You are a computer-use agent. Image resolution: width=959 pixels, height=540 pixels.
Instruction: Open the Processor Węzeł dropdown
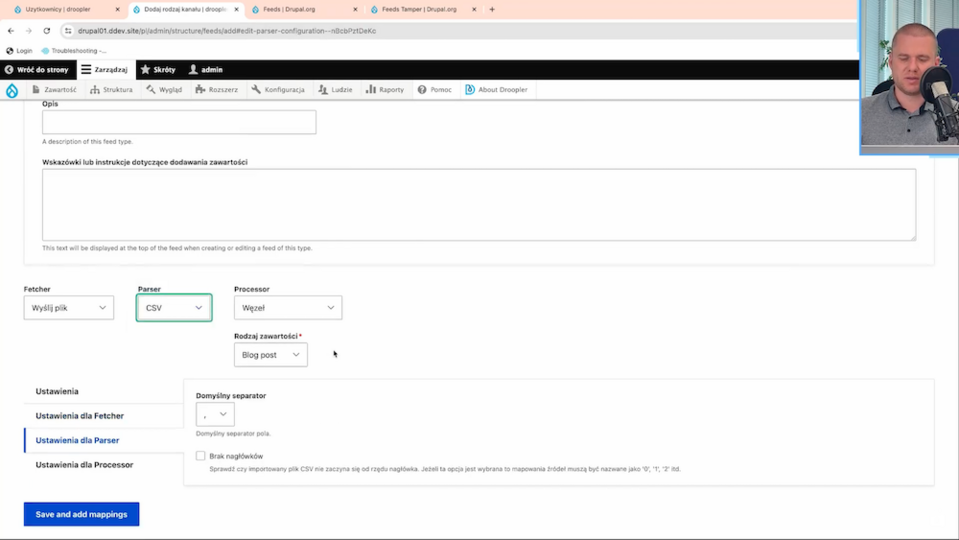(x=288, y=308)
